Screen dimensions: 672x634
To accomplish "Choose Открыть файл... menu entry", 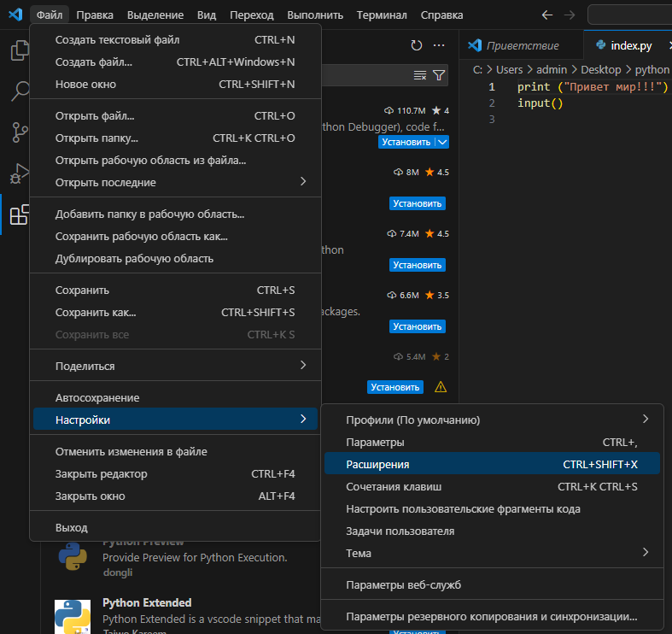I will coord(175,116).
